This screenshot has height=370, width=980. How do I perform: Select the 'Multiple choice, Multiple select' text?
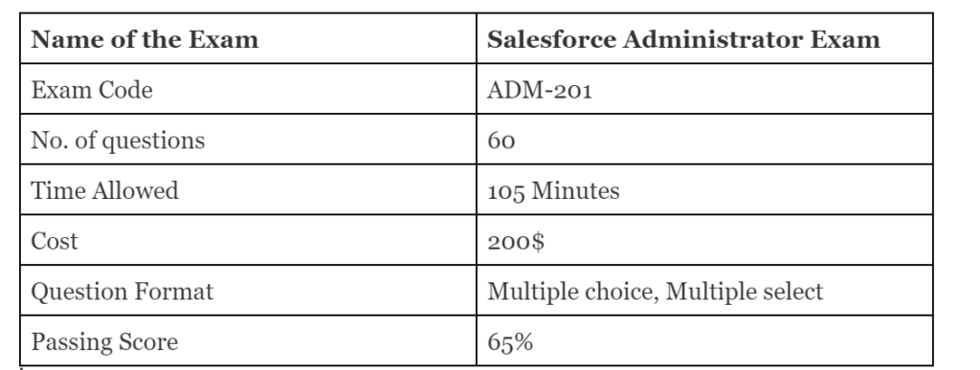[655, 292]
